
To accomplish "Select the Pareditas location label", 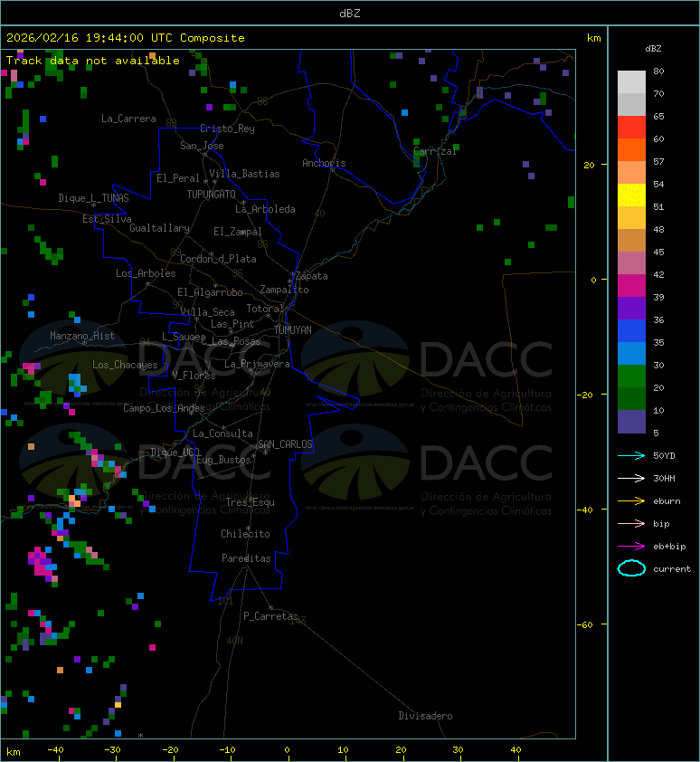I will (x=246, y=559).
